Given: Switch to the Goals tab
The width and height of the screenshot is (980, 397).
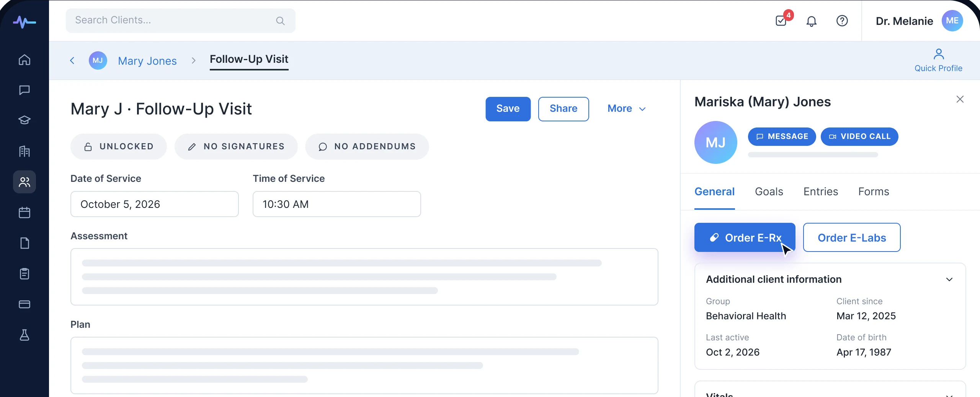Looking at the screenshot, I should coord(769,191).
